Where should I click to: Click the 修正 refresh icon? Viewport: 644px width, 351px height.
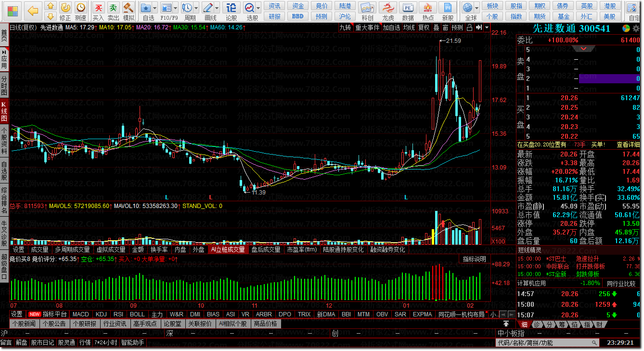point(65,7)
